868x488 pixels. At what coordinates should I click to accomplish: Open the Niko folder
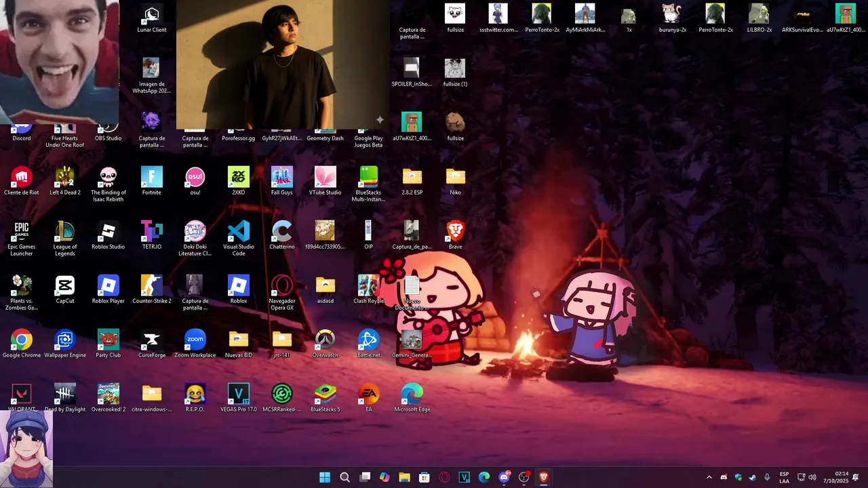456,182
